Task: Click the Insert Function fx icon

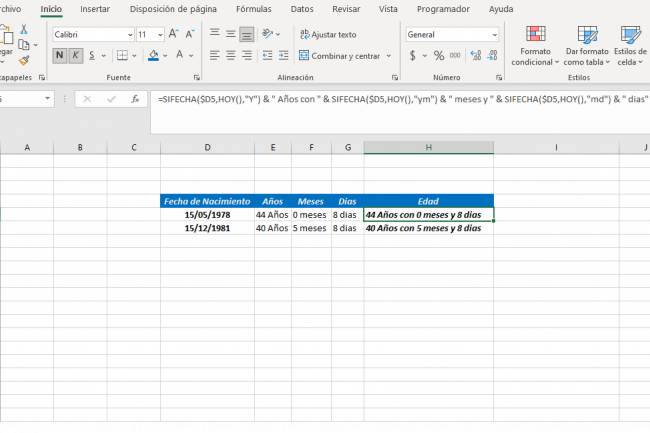Action: click(135, 99)
